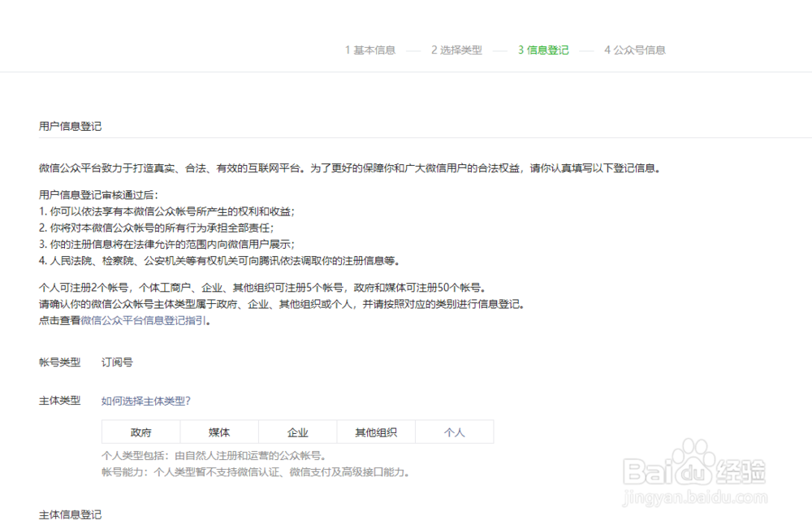Screen dimensions: 812x525
Task: Click the line starting 1. 你可以依法享有
Action: [166, 211]
